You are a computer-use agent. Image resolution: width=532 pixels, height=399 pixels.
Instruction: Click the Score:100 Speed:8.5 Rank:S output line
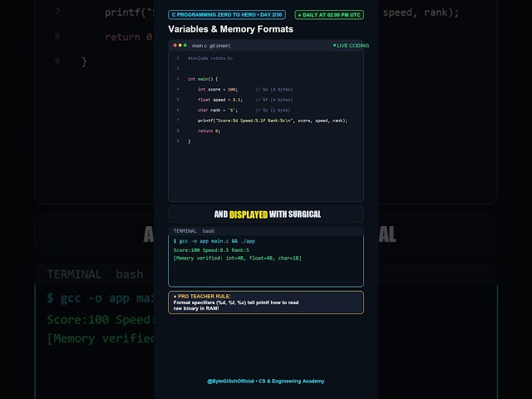click(211, 250)
